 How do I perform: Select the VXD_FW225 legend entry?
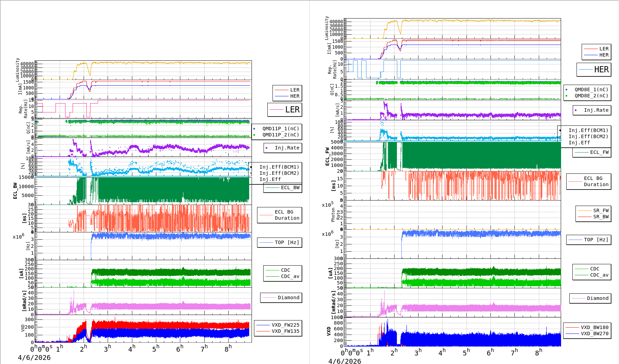coord(278,325)
